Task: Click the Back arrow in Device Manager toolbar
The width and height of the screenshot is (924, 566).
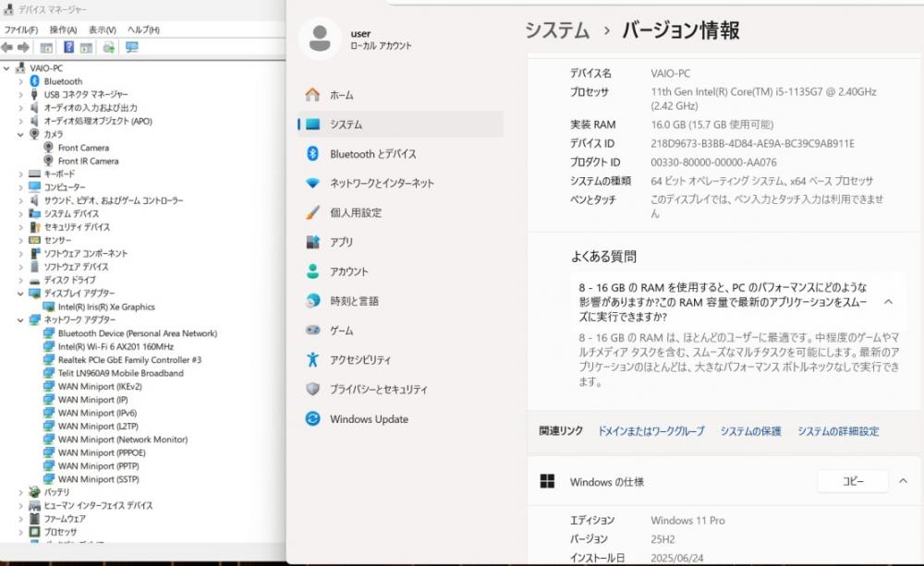Action: (x=7, y=47)
